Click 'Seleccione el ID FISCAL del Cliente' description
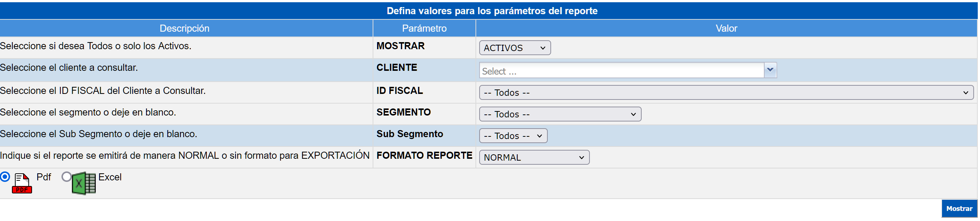 103,91
